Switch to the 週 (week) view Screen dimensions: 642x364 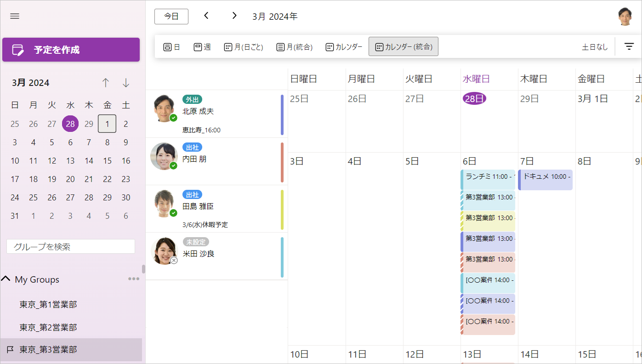coord(202,46)
